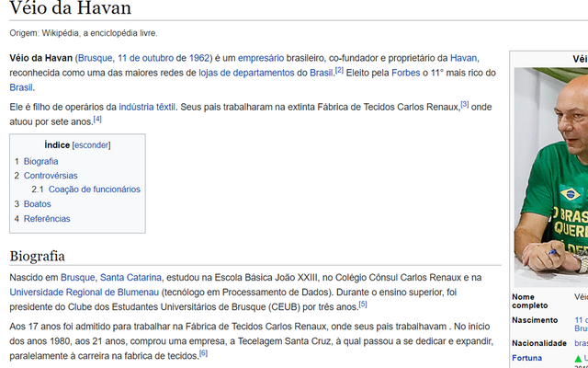Open the Nascimento date link in infobox
588x368 pixels.
click(582, 320)
